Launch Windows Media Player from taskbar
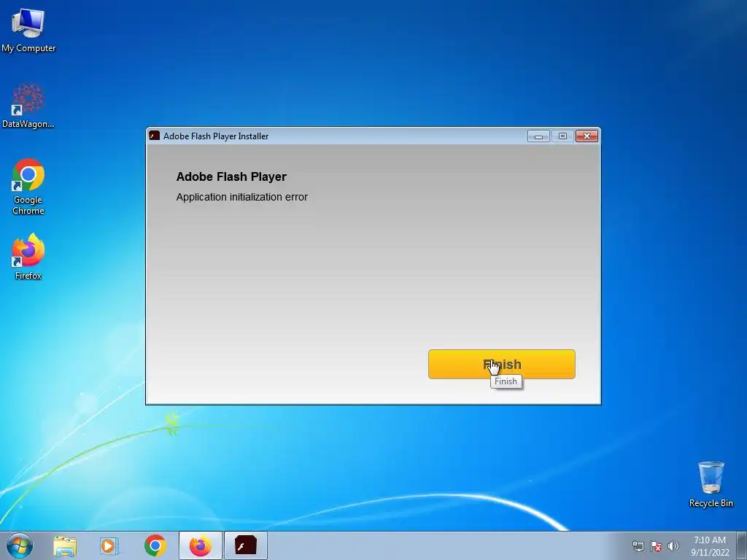This screenshot has width=747, height=560. click(109, 545)
